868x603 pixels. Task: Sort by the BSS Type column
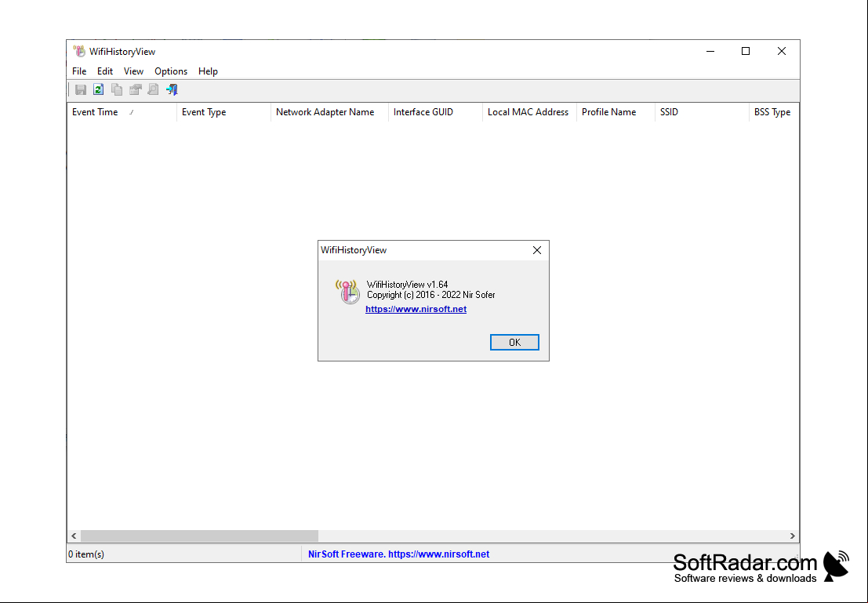coord(774,112)
